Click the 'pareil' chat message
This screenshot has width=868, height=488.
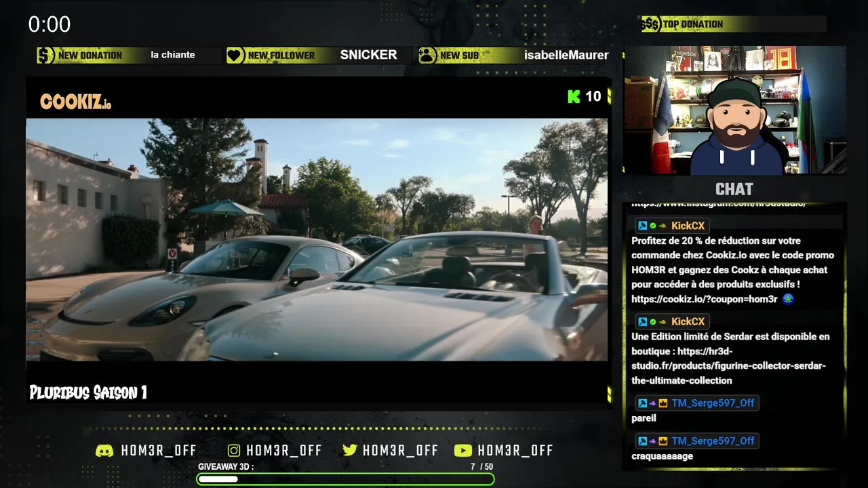(644, 419)
